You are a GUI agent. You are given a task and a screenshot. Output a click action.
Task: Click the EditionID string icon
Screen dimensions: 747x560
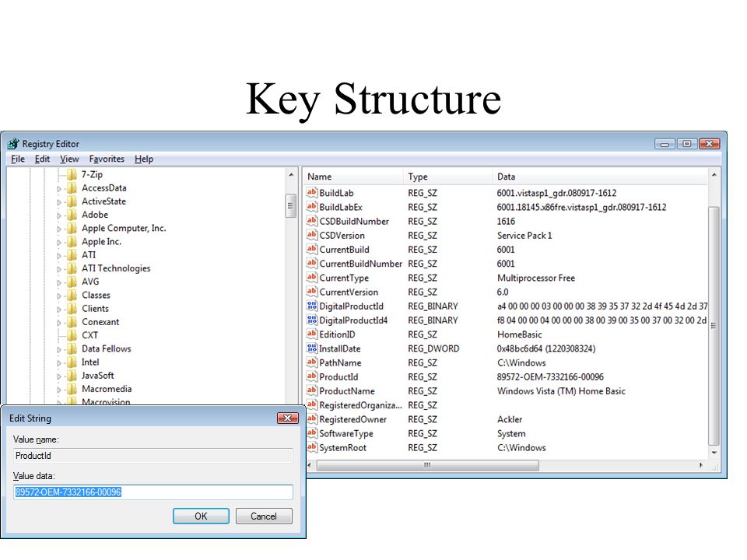point(311,334)
